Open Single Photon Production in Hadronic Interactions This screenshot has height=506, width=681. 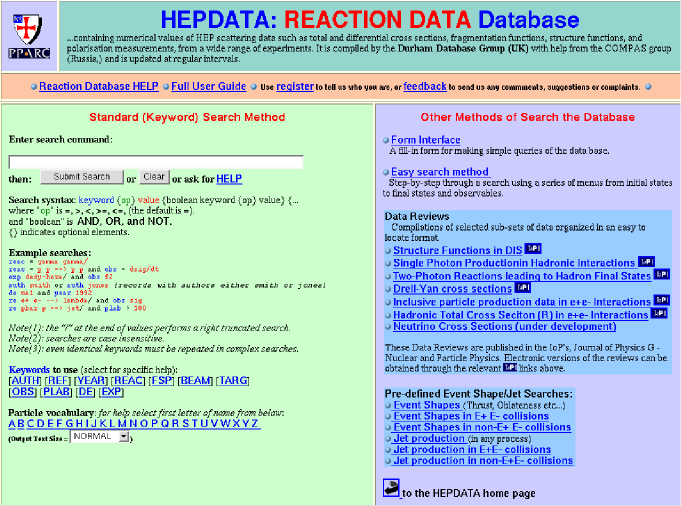click(x=514, y=263)
